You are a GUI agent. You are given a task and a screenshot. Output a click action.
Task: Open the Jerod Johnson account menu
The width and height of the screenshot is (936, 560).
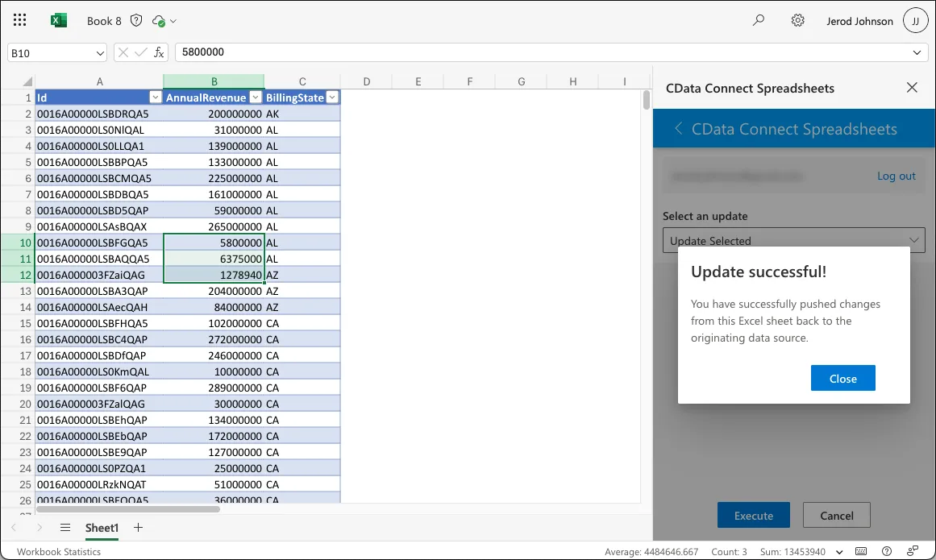859,20
